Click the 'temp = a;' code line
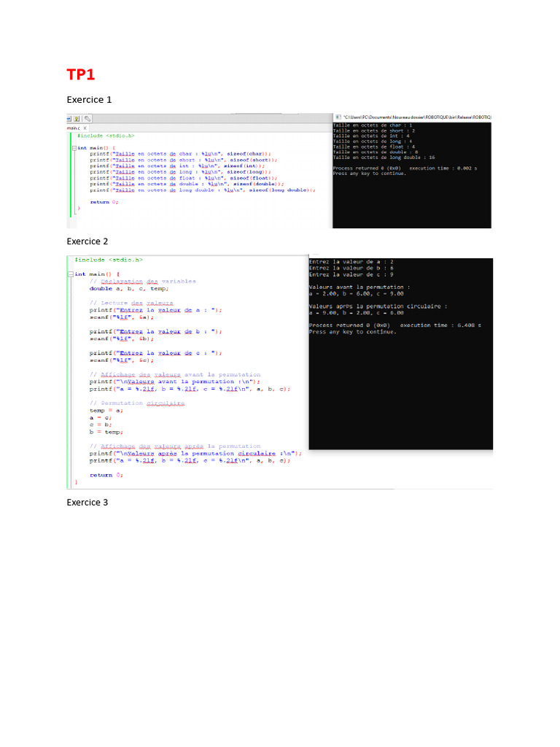This screenshot has width=560, height=747. [x=106, y=410]
